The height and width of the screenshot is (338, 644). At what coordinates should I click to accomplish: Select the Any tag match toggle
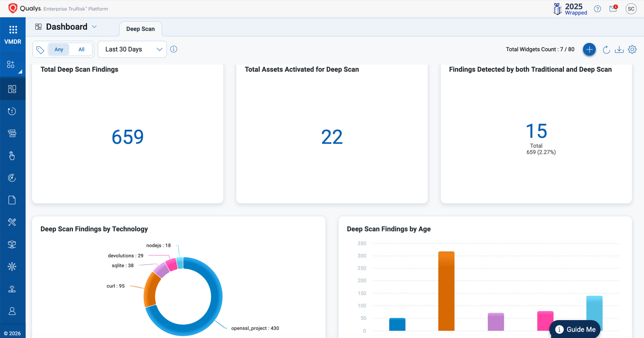click(x=59, y=49)
